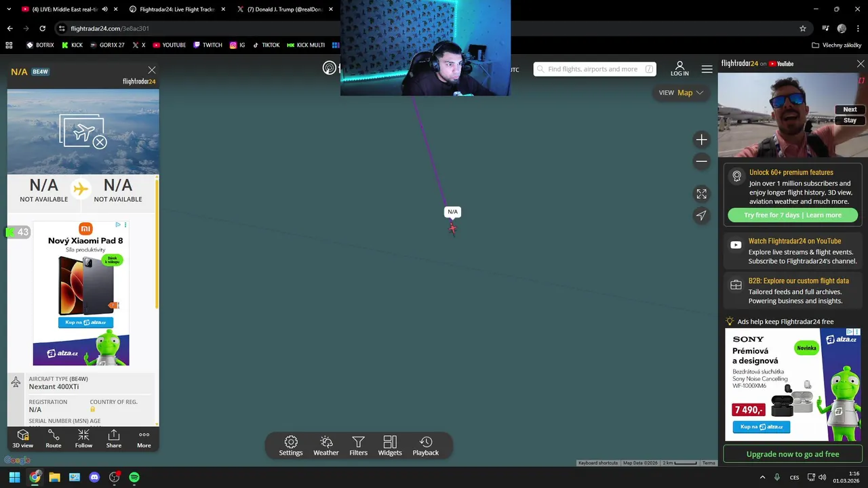Click the N/A flight label on the map

452,211
